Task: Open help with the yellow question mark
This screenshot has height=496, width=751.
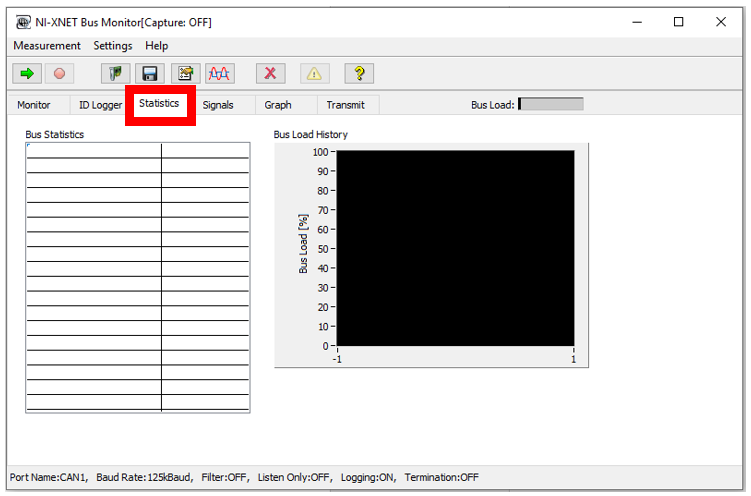Action: 359,73
